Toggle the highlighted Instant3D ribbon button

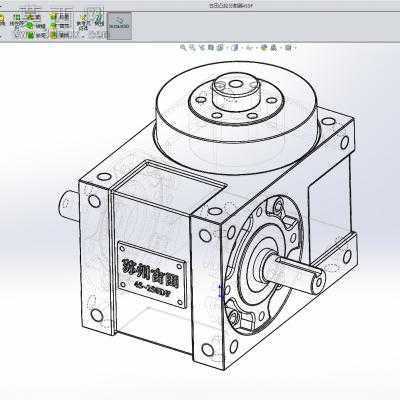pos(119,26)
